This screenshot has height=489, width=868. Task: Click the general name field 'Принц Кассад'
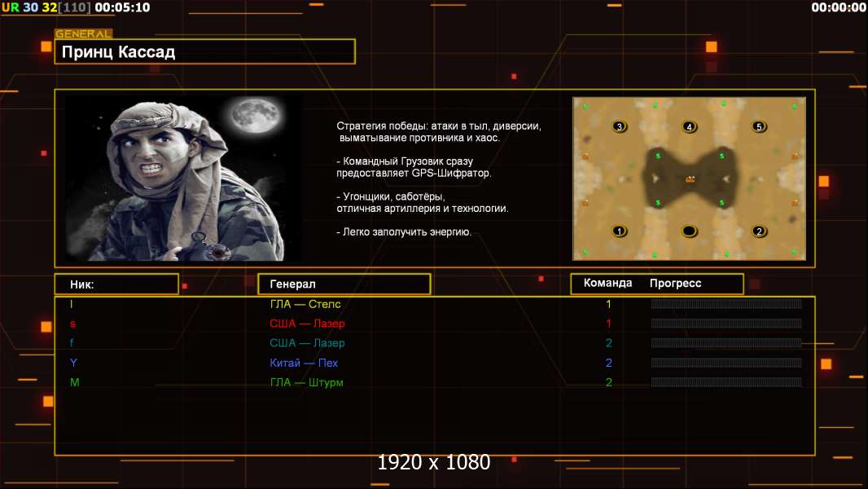[x=205, y=51]
